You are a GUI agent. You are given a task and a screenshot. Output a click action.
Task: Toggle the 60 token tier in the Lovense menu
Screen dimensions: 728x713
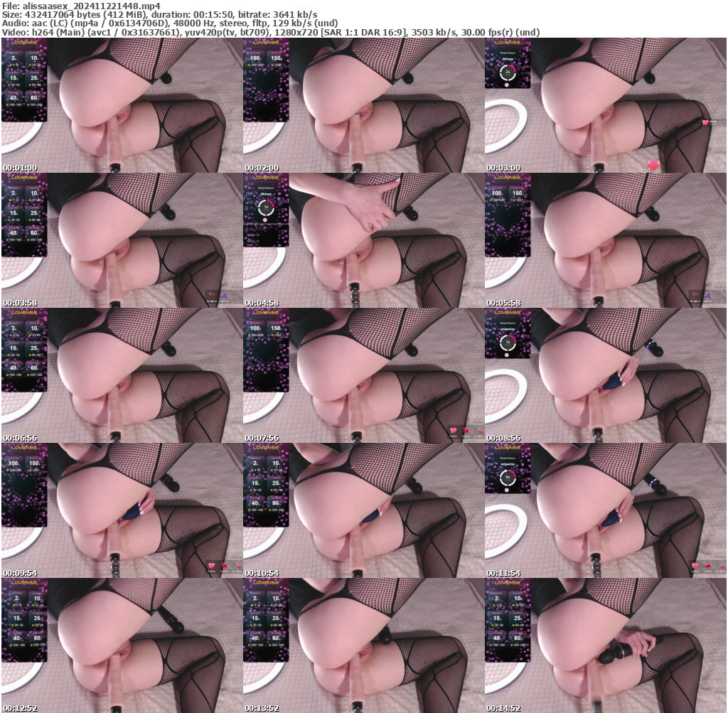35,97
